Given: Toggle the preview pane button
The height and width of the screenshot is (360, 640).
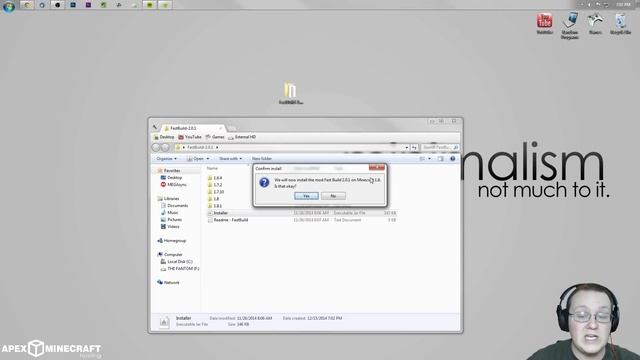Looking at the screenshot, I should click(440, 158).
